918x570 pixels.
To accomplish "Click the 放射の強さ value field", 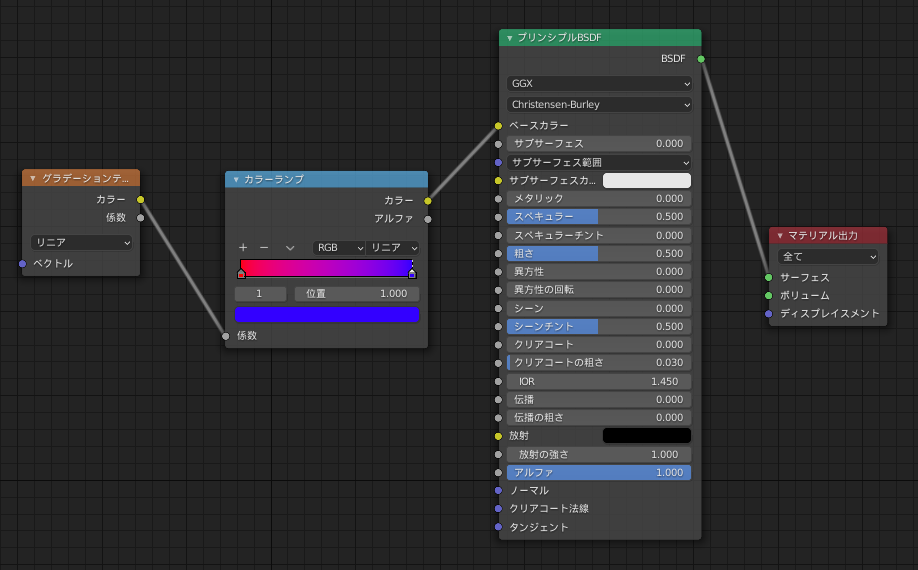I will coord(599,455).
